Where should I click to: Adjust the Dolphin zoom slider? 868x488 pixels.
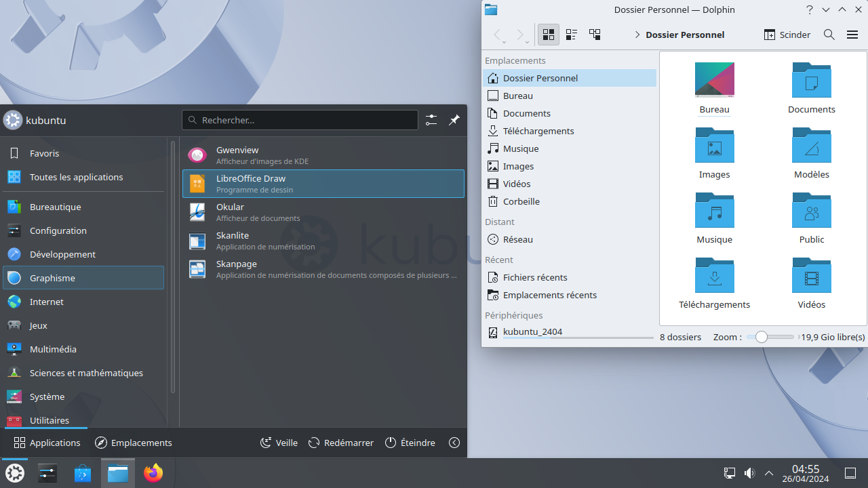click(x=762, y=337)
